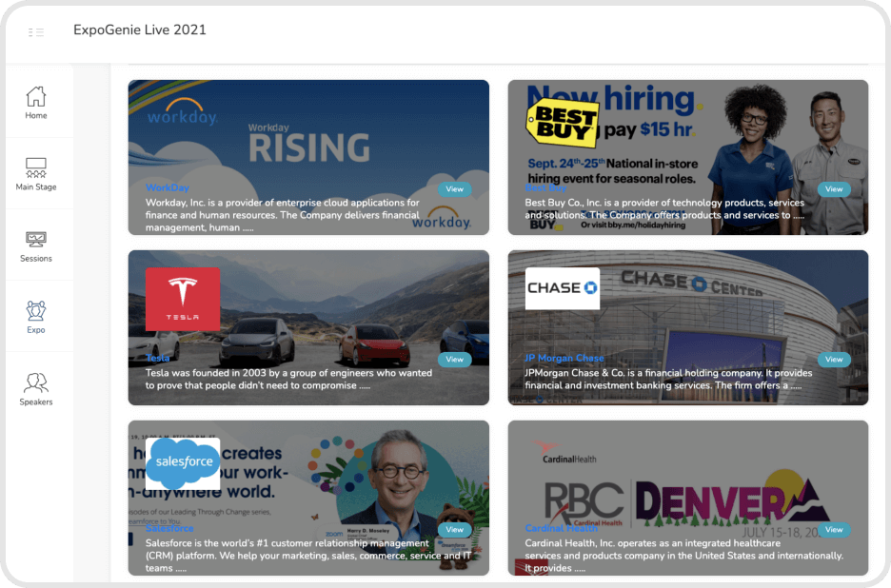Click the Salesforce CRM description text

pyautogui.click(x=308, y=556)
